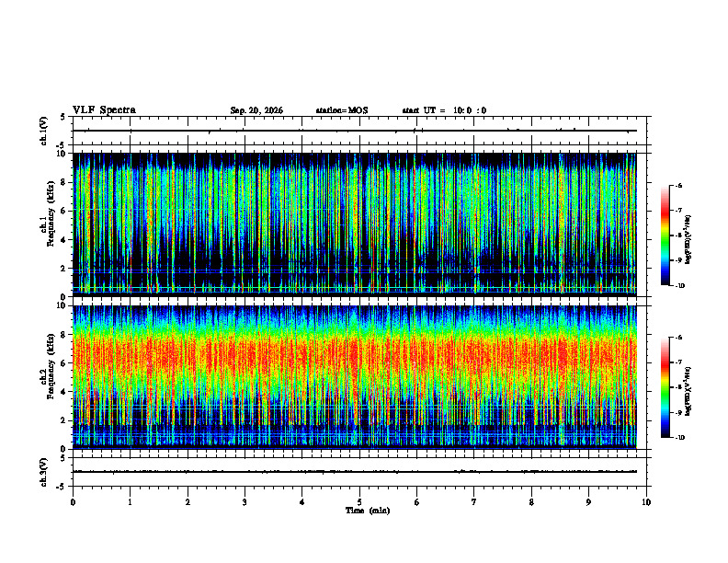Click the station=MOS label
The width and height of the screenshot is (728, 563).
[342, 110]
